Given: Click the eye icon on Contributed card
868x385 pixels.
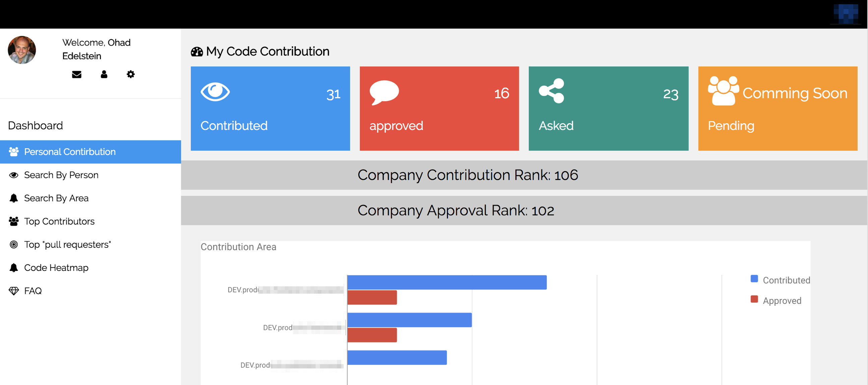Looking at the screenshot, I should [215, 92].
